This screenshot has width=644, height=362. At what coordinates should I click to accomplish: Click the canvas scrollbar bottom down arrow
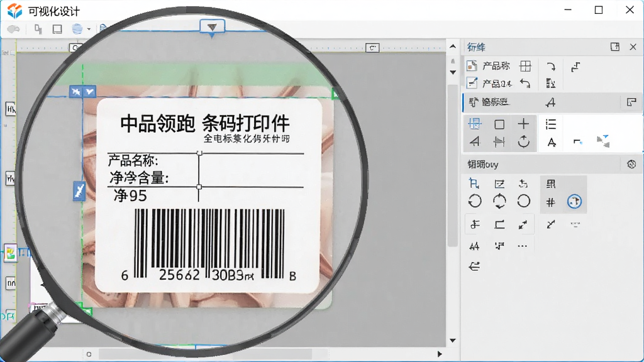click(453, 340)
